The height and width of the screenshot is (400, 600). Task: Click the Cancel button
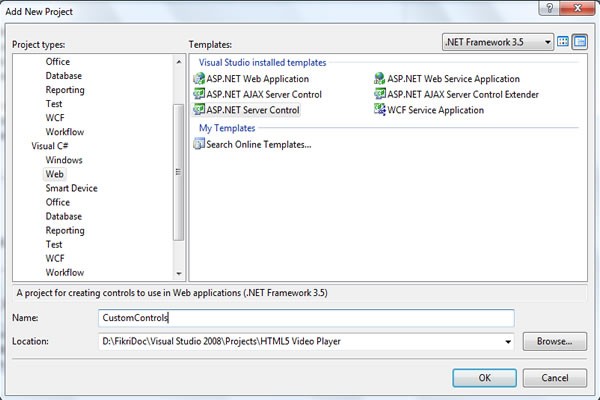tap(555, 378)
